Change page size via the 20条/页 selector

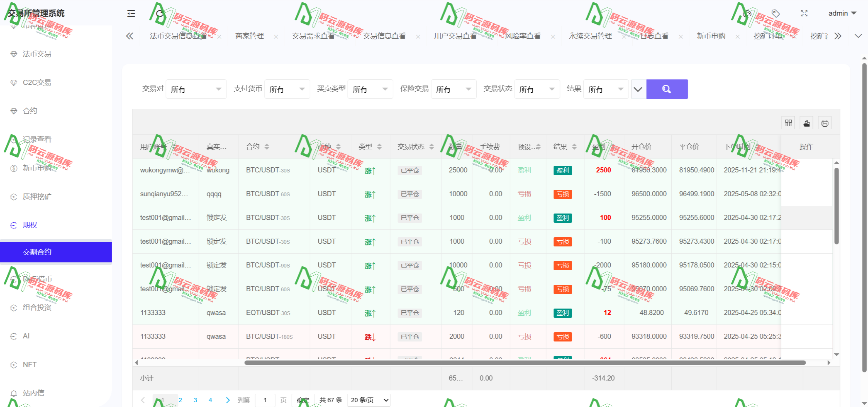(368, 400)
